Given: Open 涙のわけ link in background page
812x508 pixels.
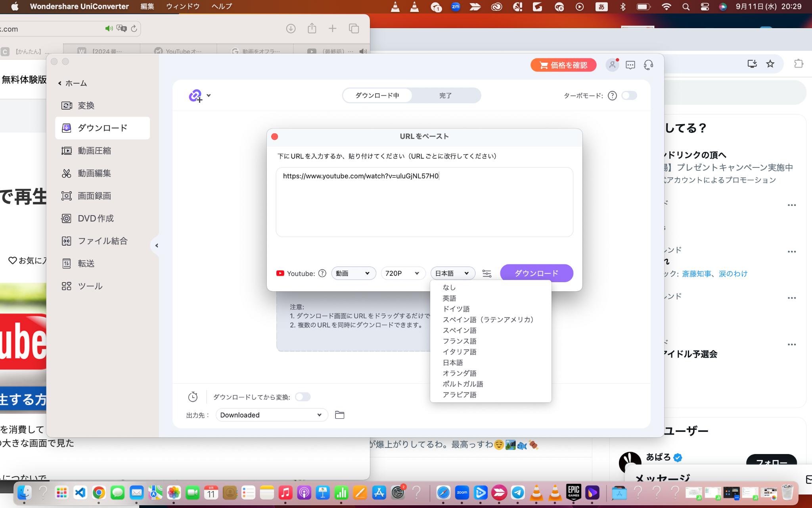Looking at the screenshot, I should pos(733,274).
